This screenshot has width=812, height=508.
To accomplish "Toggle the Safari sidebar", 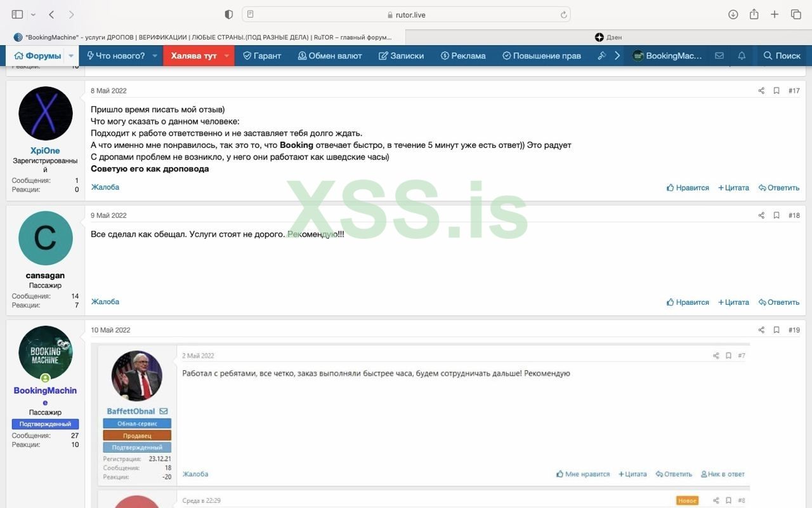I will pyautogui.click(x=17, y=15).
